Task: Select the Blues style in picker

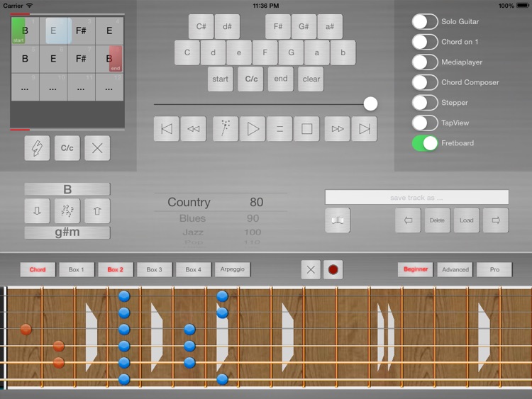Action: 192,218
